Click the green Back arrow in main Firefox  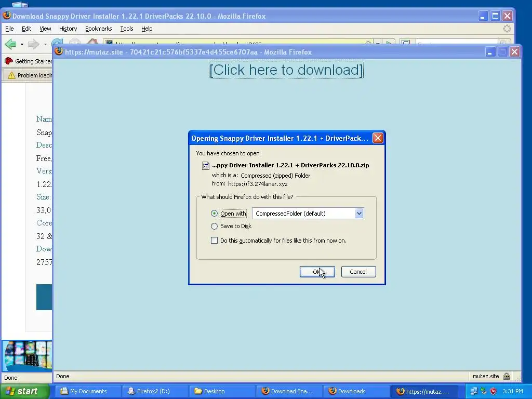pos(11,44)
